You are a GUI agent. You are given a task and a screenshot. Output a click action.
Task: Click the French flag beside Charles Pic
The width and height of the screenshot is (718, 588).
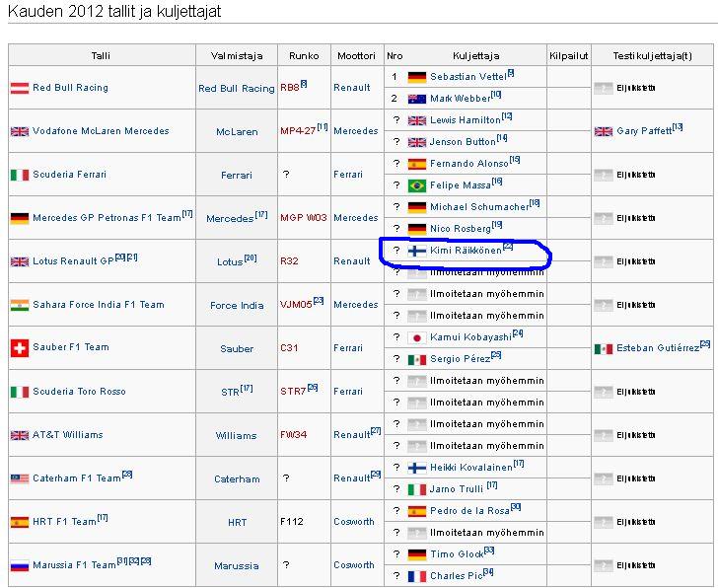click(416, 576)
